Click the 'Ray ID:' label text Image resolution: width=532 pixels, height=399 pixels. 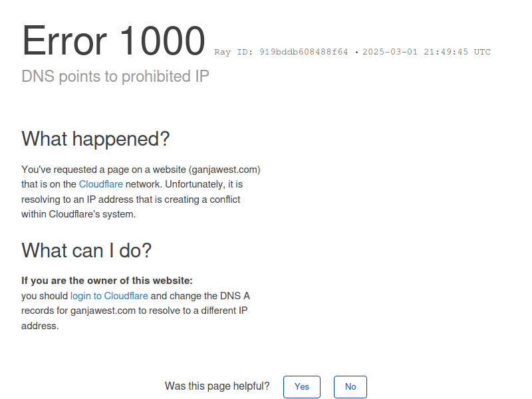tap(233, 52)
